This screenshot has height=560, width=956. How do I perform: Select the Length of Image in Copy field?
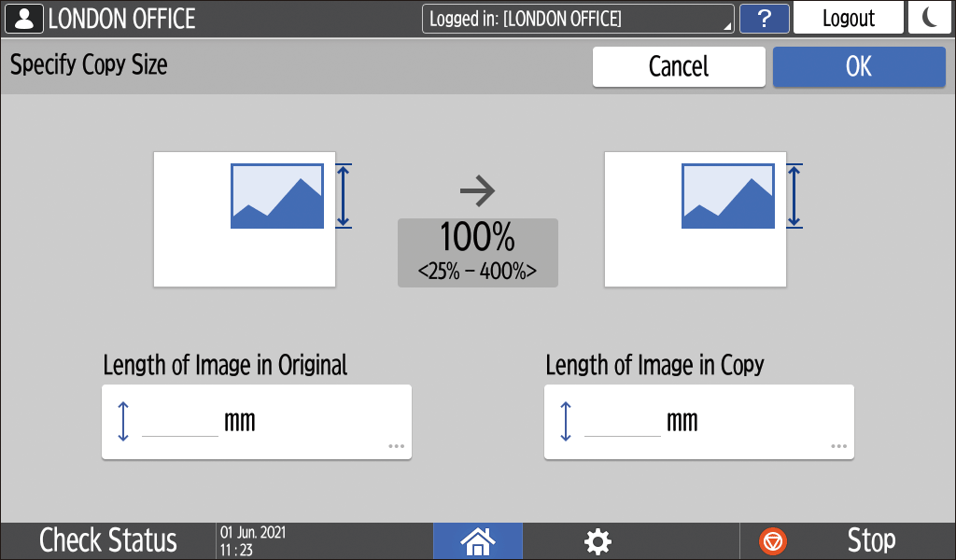[x=698, y=422]
